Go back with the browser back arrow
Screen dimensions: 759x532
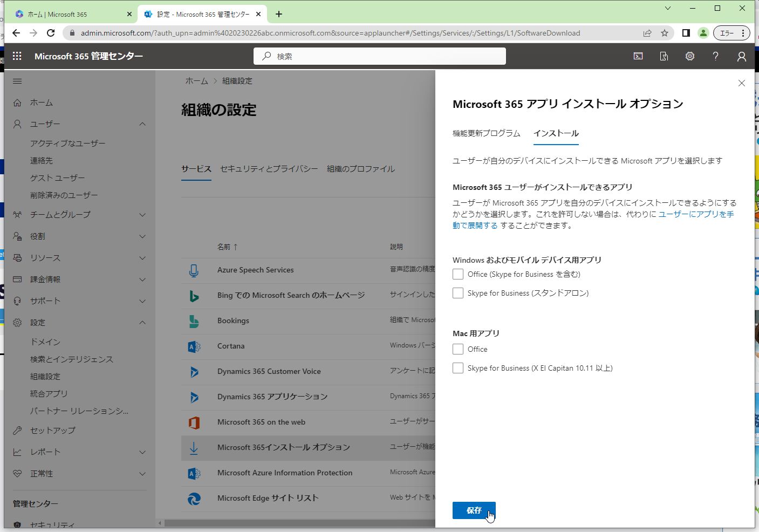coord(16,33)
